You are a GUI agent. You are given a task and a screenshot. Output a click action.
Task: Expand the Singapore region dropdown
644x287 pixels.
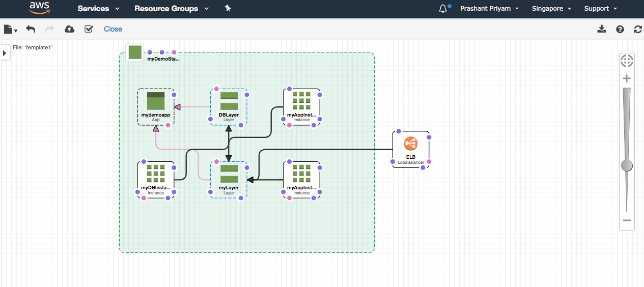551,9
